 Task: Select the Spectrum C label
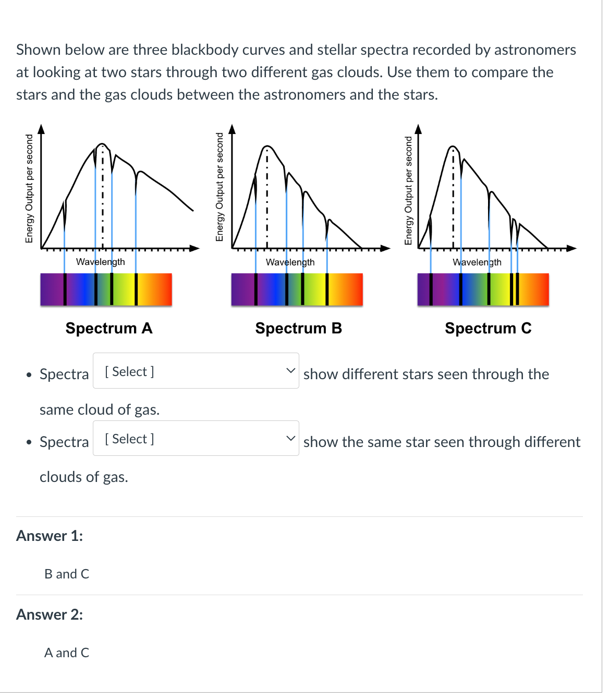(488, 328)
